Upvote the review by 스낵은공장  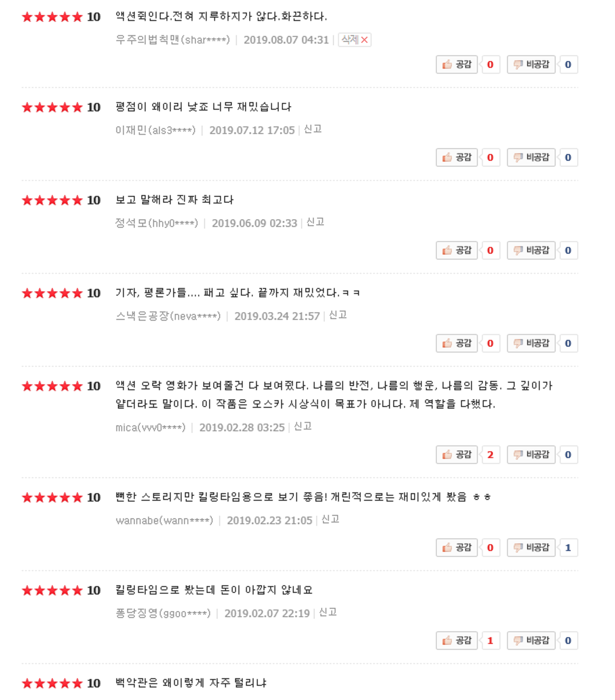[x=456, y=343]
